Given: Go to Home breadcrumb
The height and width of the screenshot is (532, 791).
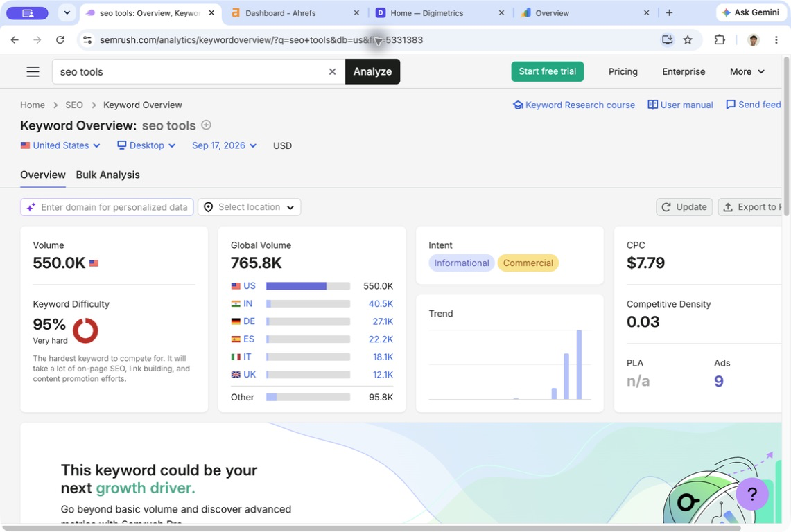Looking at the screenshot, I should click(33, 105).
